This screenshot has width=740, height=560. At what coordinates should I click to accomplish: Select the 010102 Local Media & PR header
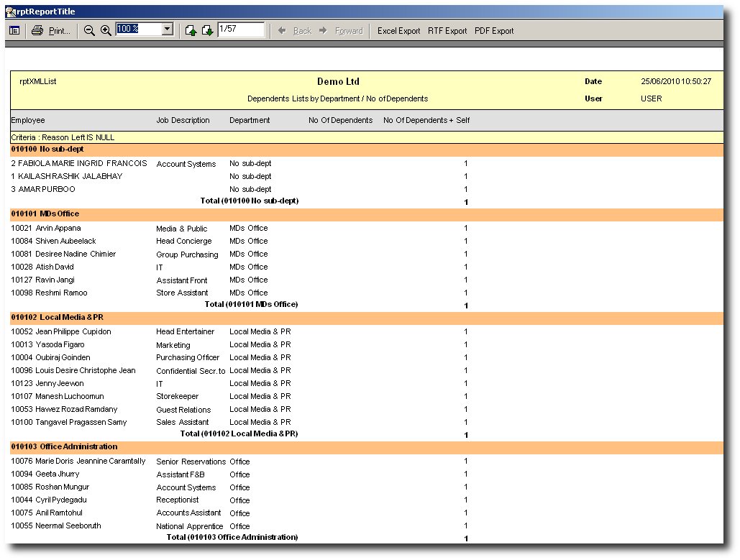(x=58, y=318)
